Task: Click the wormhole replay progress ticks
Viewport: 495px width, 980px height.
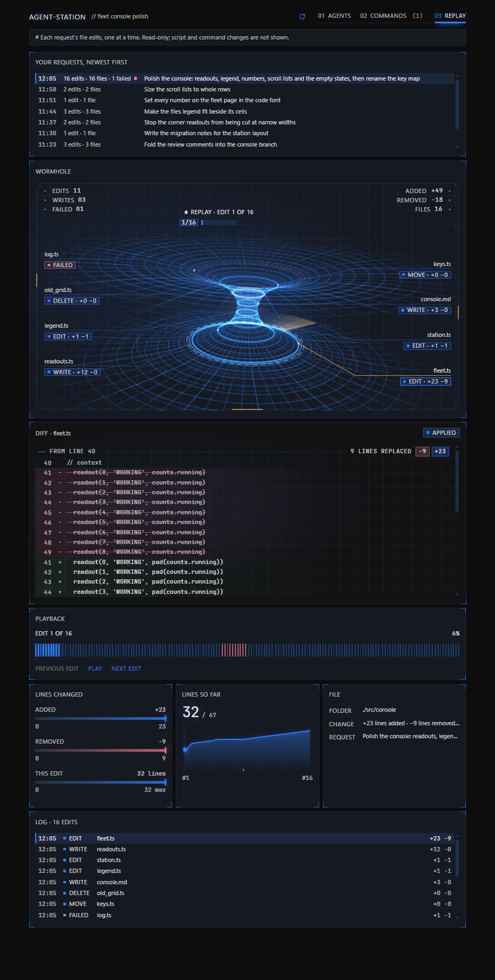Action: pyautogui.click(x=219, y=222)
